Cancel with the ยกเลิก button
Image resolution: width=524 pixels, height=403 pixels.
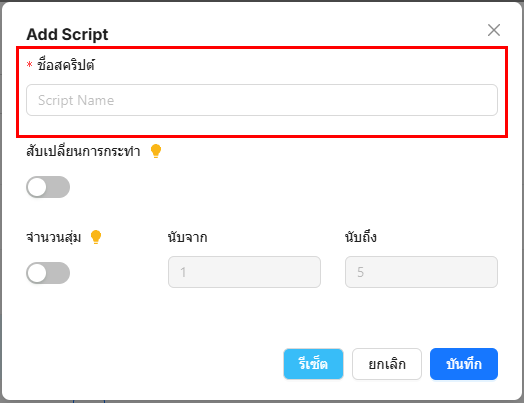coord(387,364)
